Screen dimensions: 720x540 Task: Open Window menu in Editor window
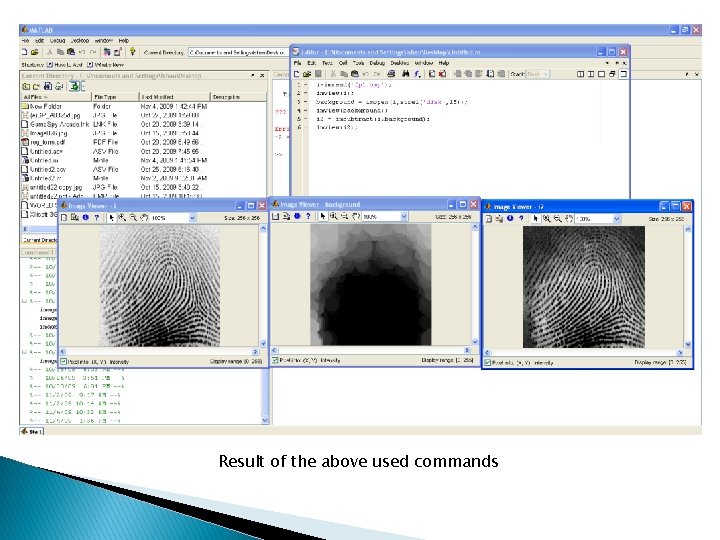coord(424,63)
